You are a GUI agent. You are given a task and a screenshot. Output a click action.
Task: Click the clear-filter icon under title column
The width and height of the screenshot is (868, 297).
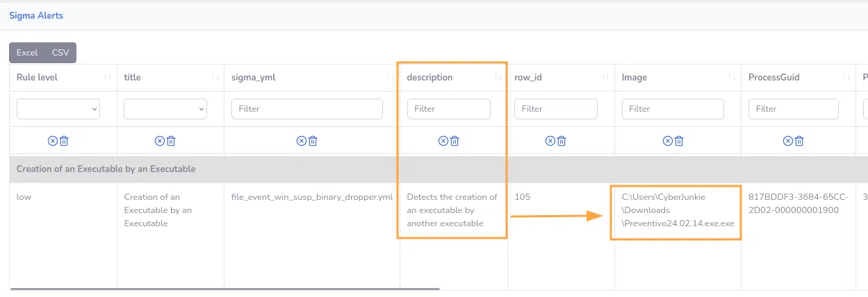coord(160,141)
